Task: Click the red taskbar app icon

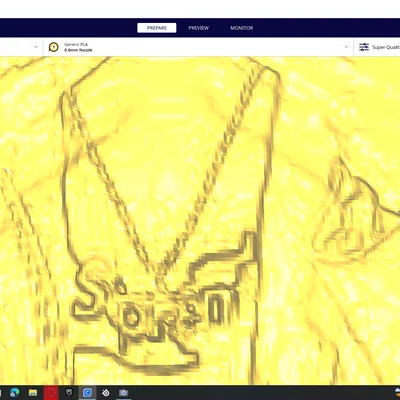Action: point(51,393)
